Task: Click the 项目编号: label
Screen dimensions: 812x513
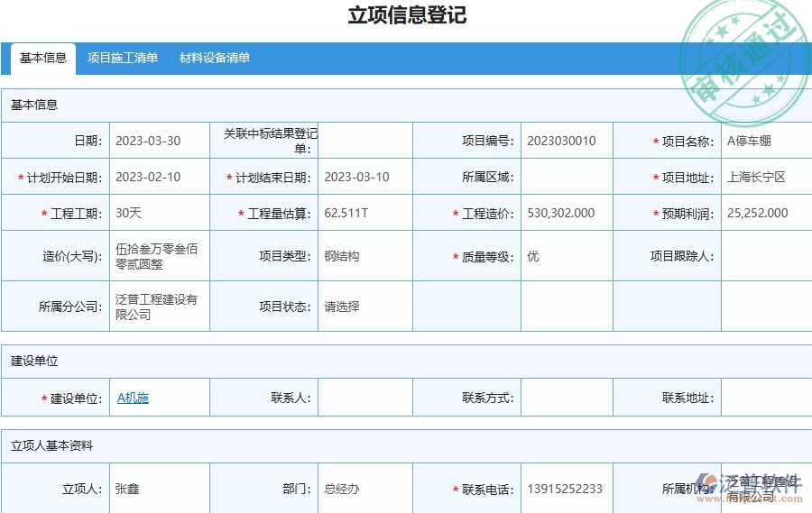Action: pos(488,141)
